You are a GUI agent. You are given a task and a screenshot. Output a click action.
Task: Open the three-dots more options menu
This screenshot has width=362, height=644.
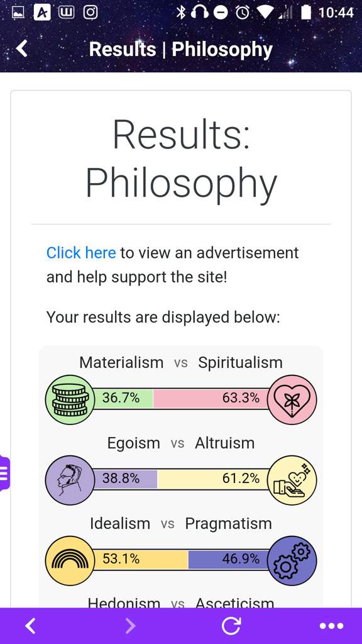coord(331,626)
